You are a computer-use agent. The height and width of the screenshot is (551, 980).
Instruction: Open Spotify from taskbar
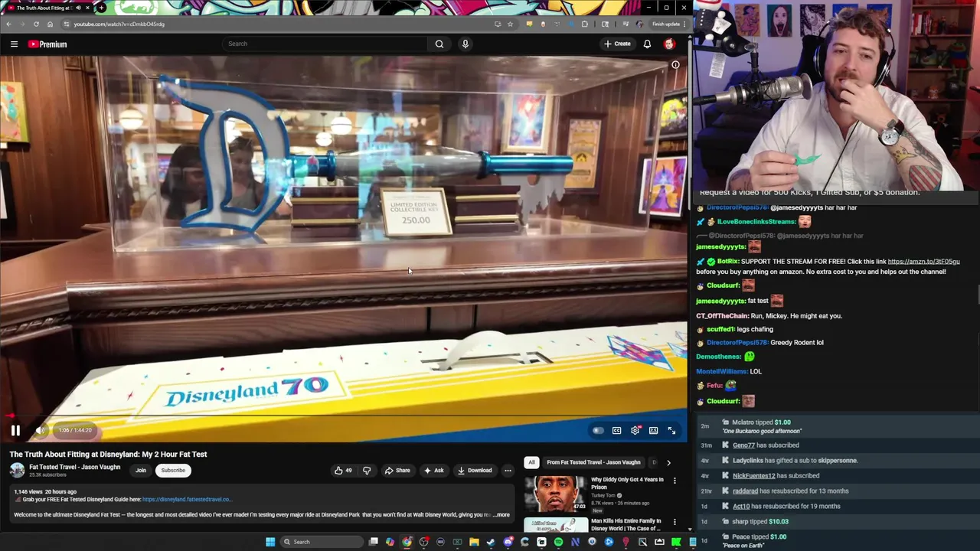click(x=558, y=542)
